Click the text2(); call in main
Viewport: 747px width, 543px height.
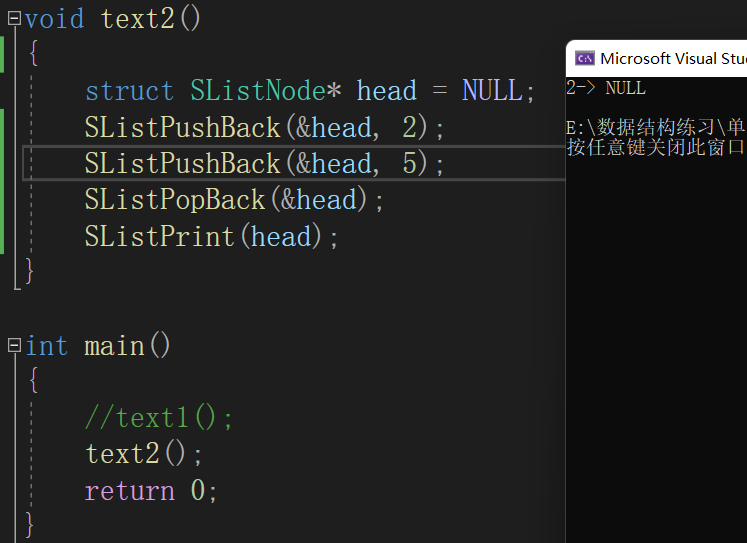coord(144,453)
